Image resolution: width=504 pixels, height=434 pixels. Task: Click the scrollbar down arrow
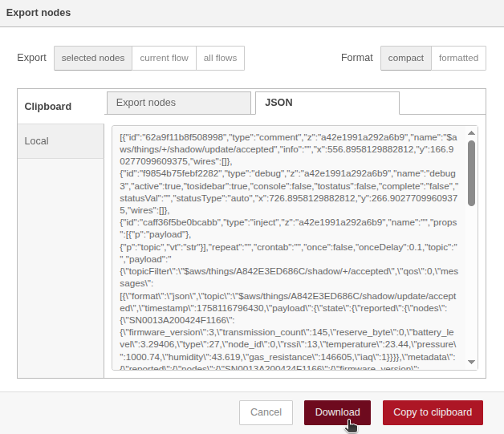[471, 363]
